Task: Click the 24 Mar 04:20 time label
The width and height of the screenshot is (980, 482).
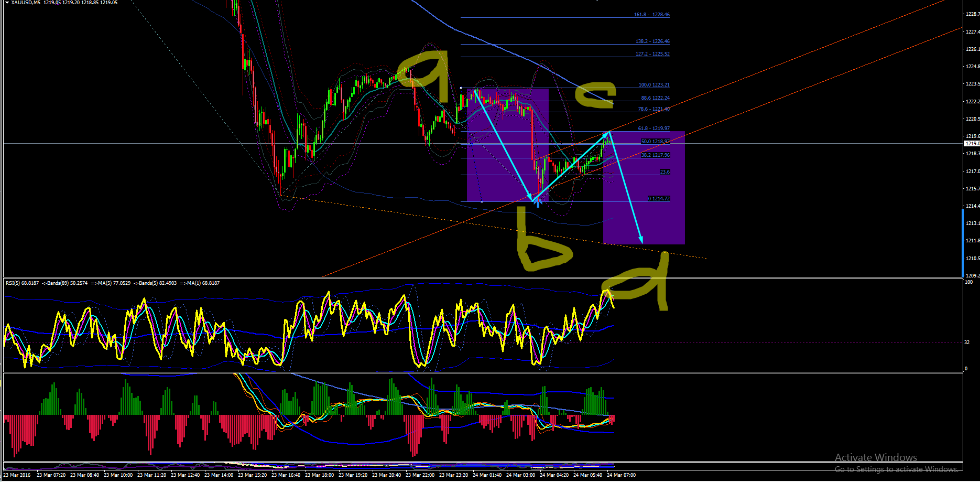Action: (x=554, y=475)
